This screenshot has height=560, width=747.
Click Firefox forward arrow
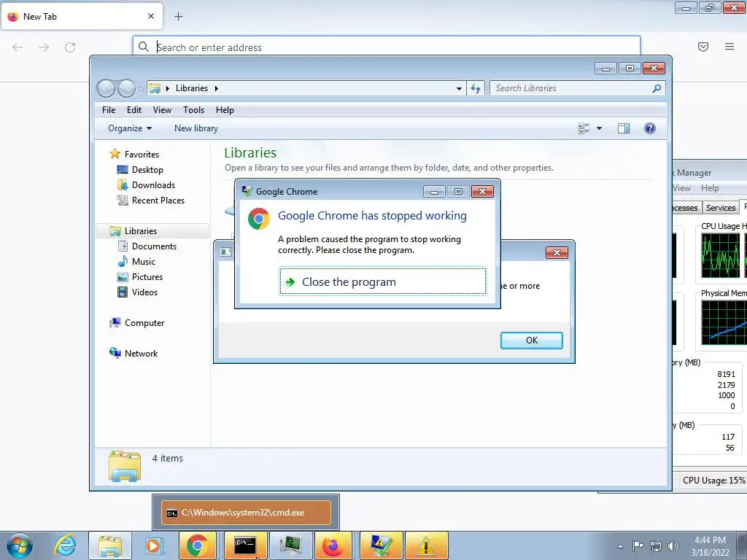(x=44, y=47)
